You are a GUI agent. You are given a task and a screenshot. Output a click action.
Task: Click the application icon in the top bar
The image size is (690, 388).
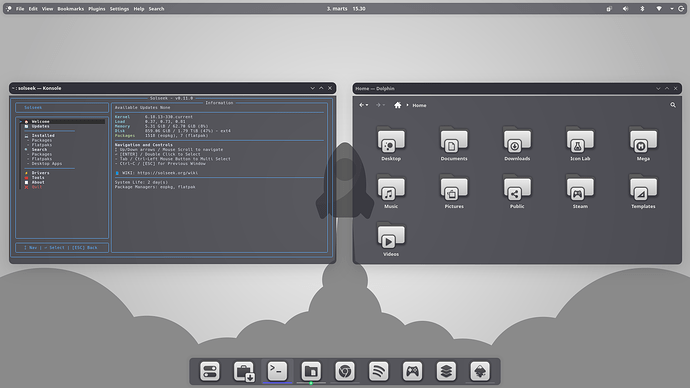point(9,9)
